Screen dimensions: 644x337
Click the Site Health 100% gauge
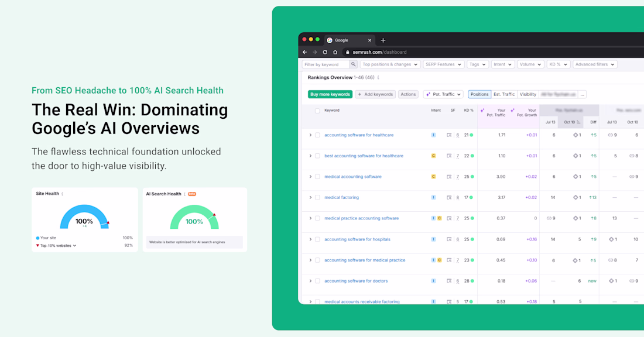pos(85,217)
